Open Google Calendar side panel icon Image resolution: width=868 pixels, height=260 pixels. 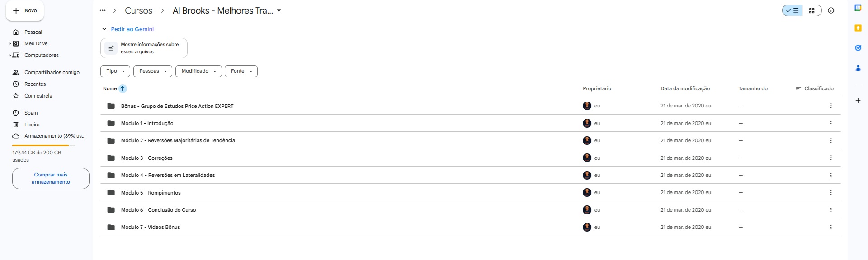pyautogui.click(x=858, y=8)
